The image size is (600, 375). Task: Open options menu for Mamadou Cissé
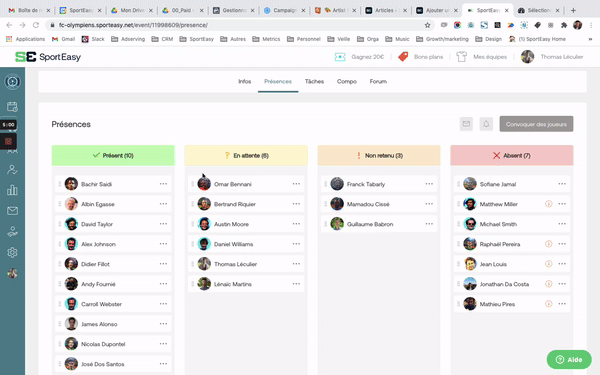tap(429, 204)
